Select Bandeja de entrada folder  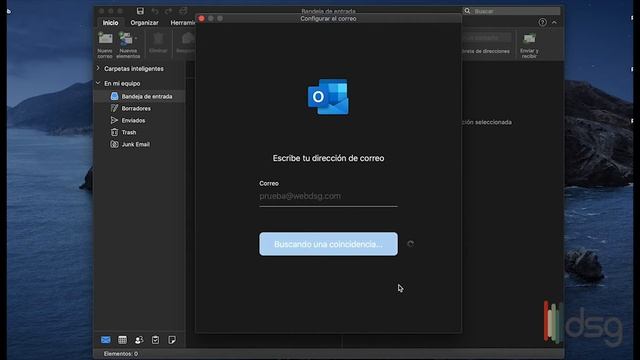[x=140, y=96]
